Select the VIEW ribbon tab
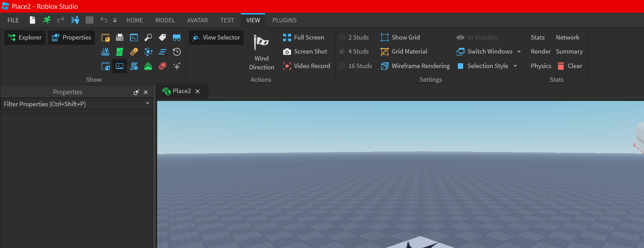 pyautogui.click(x=253, y=20)
